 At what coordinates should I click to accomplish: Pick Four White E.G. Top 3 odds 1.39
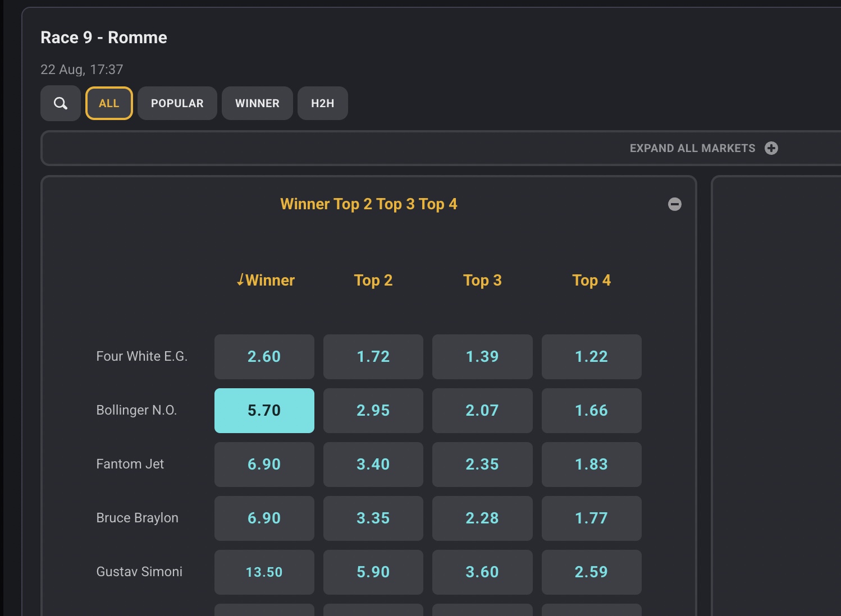click(482, 357)
